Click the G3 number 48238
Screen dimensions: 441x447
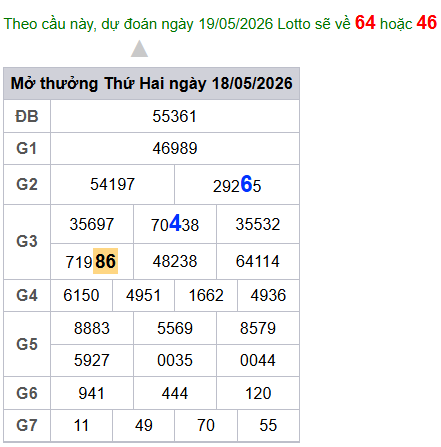click(175, 261)
